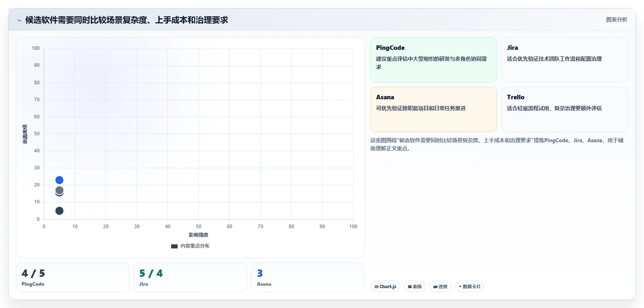Click the 5 / 4 Jira stat card

coord(190,277)
